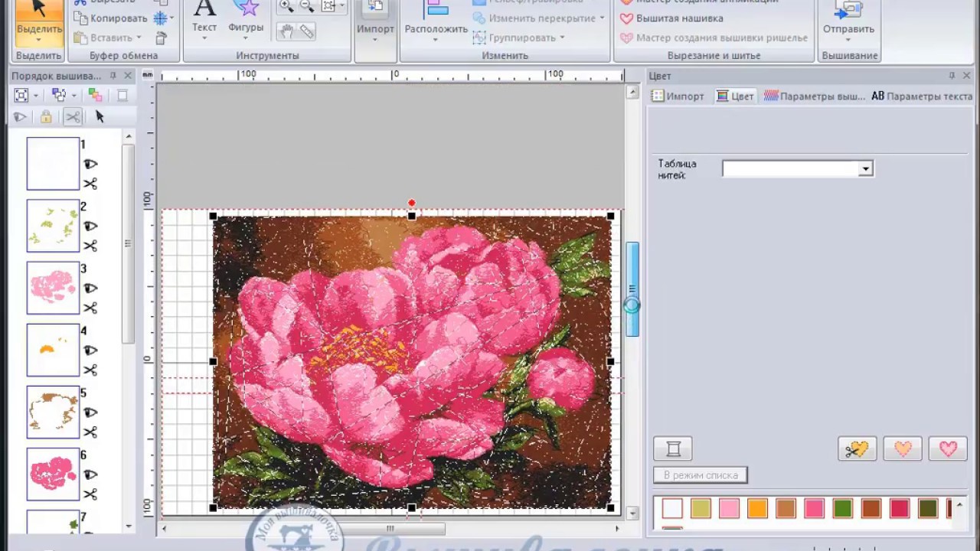Click the thread spool button in Цвет panel

673,448
